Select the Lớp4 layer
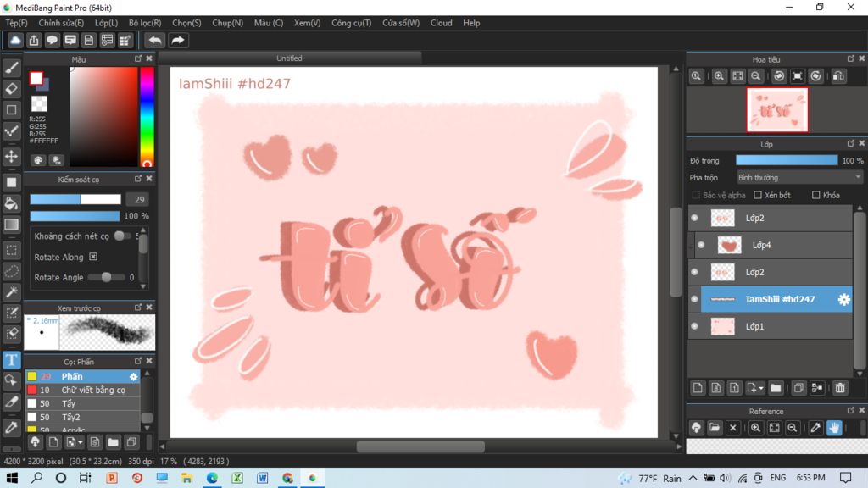The width and height of the screenshot is (868, 488). [773, 245]
